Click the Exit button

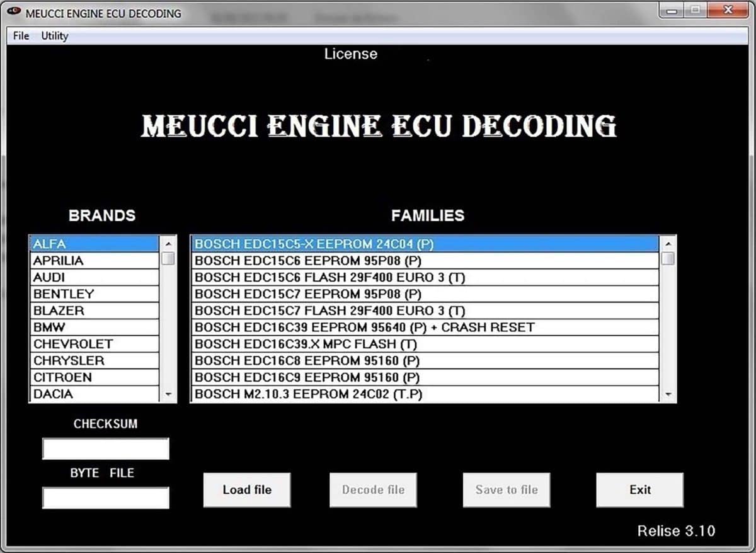coord(639,489)
